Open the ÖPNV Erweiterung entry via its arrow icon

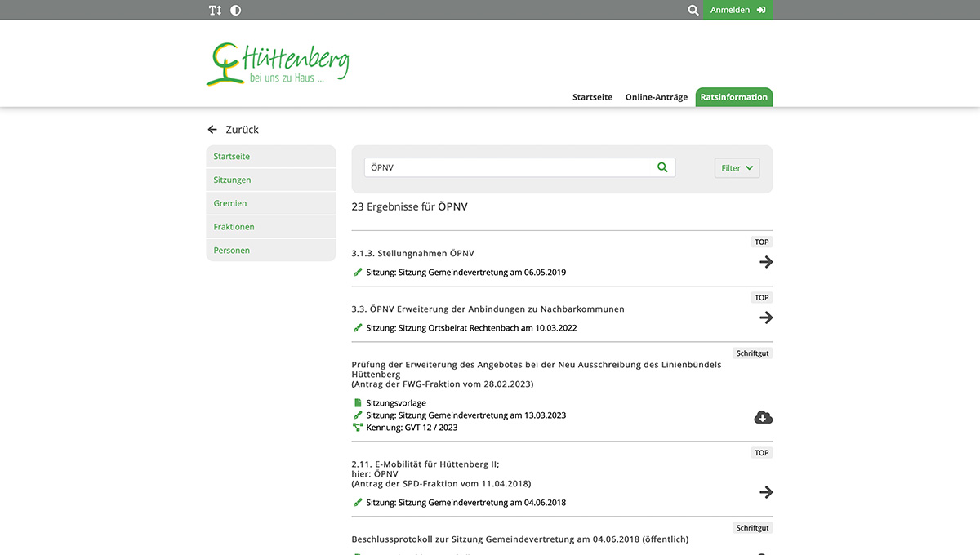click(765, 317)
